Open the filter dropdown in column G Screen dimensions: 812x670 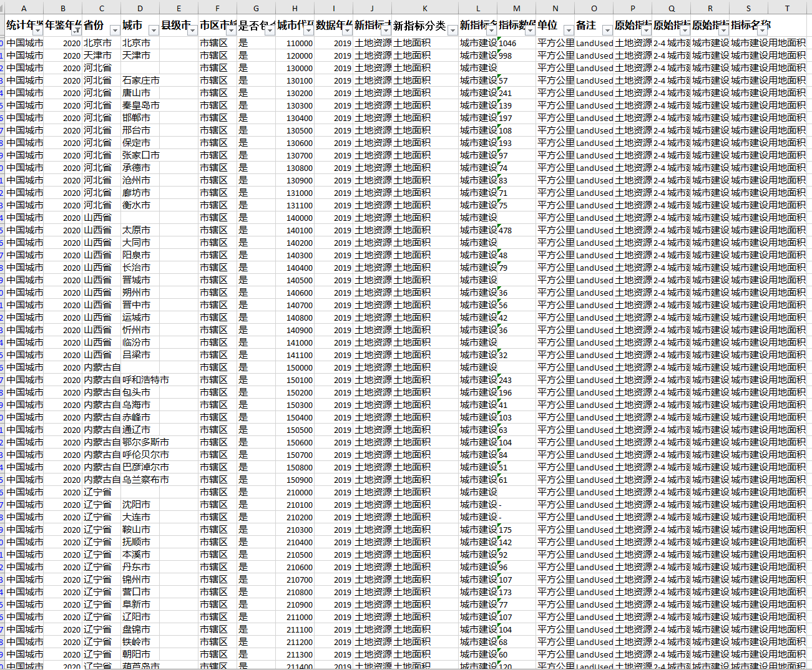270,31
